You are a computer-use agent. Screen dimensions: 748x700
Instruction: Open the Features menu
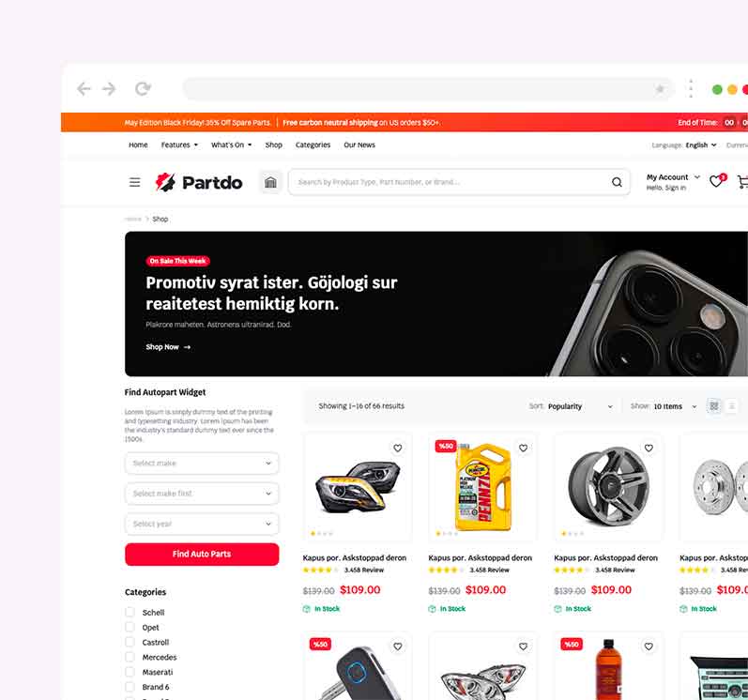coord(179,145)
